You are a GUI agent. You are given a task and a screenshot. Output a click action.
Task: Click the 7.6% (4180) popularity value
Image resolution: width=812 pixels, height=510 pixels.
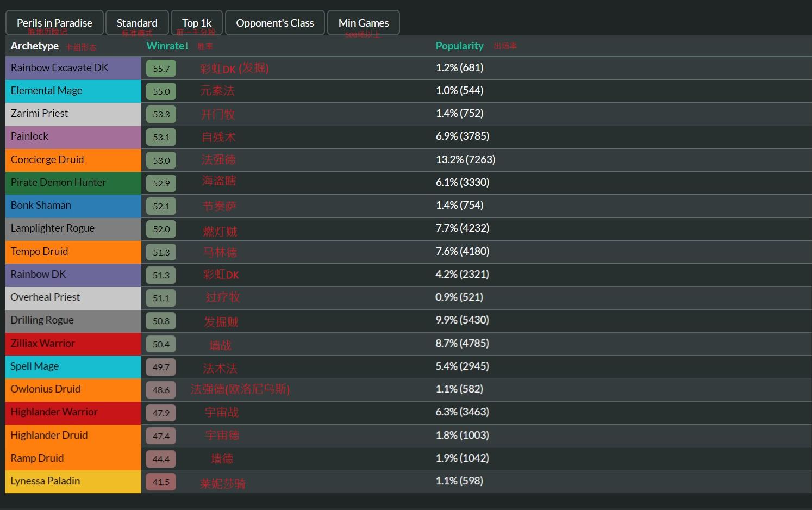click(463, 252)
